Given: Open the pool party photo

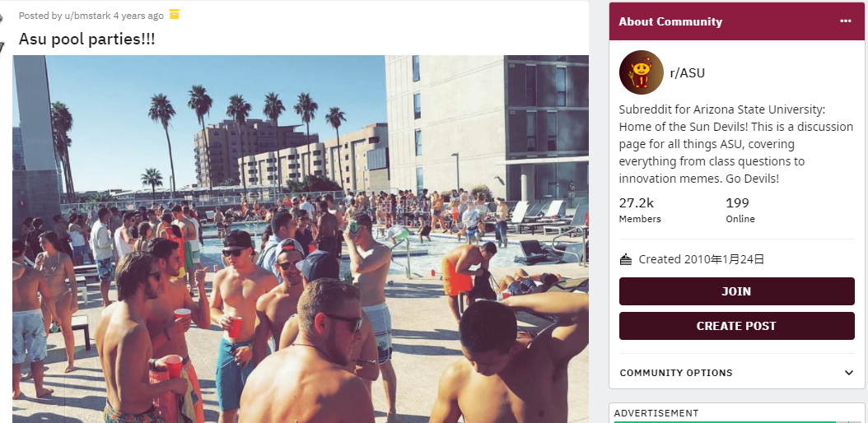Looking at the screenshot, I should coord(301,239).
